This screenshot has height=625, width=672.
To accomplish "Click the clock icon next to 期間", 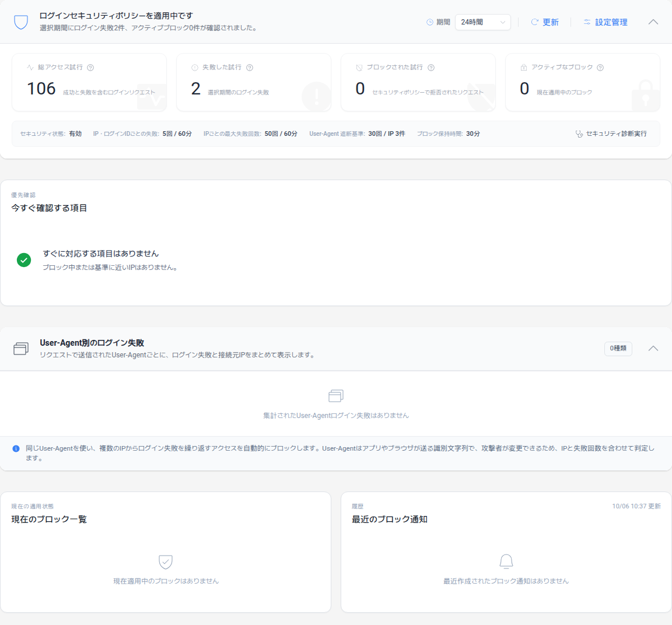I will pyautogui.click(x=429, y=22).
